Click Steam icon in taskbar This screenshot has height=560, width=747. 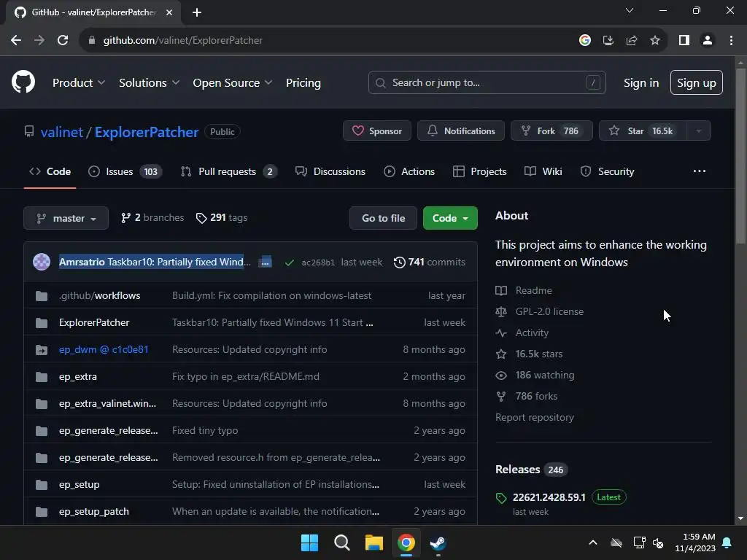click(438, 542)
